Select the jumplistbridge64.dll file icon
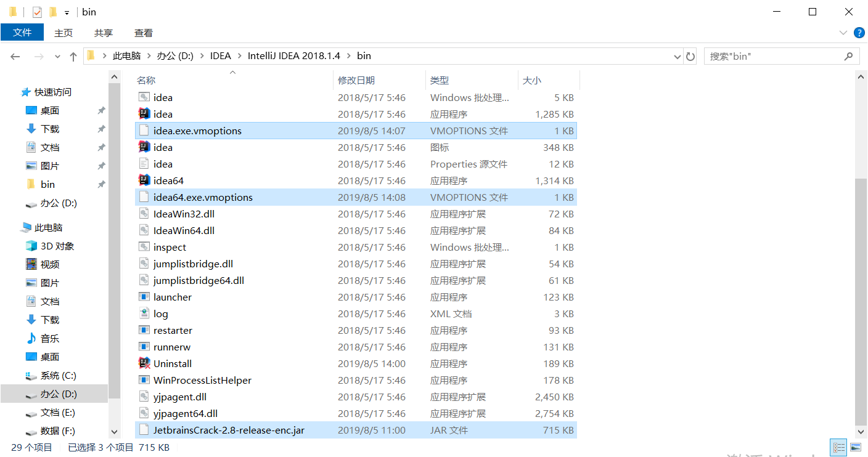Screen dimensions: 868x457 (x=144, y=280)
